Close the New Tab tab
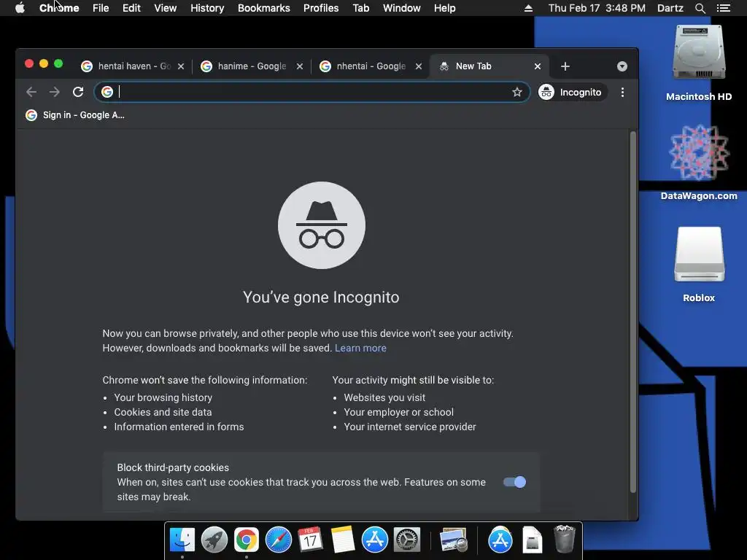Screen dimensions: 747x560 (538, 66)
